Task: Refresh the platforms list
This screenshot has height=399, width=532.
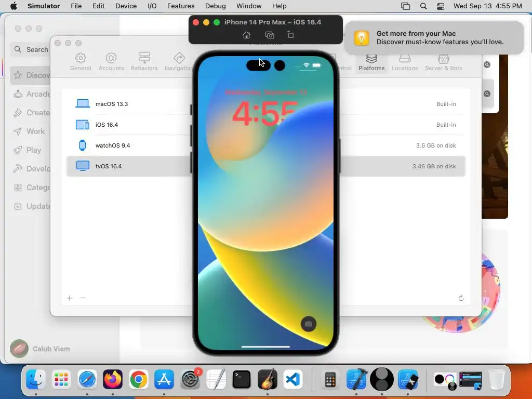Action: pos(461,298)
